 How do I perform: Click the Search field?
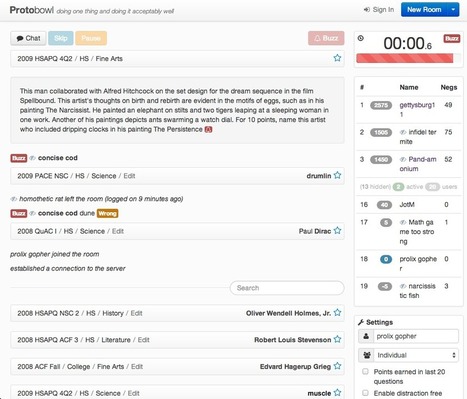click(287, 288)
